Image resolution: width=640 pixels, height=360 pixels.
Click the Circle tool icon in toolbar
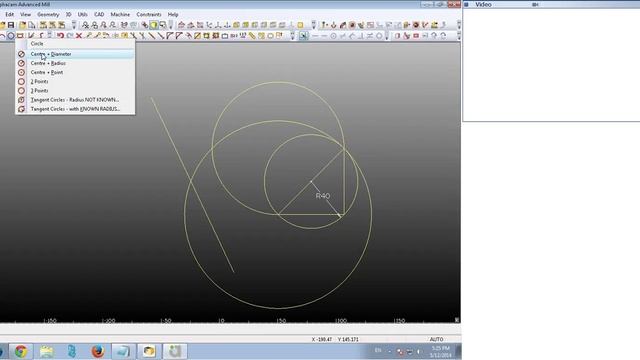pyautogui.click(x=11, y=36)
